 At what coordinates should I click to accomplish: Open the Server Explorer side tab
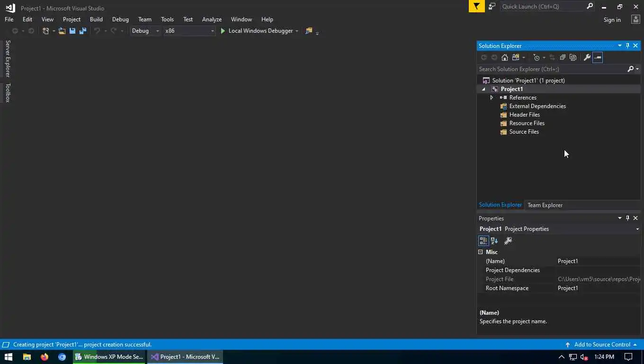pos(8,59)
